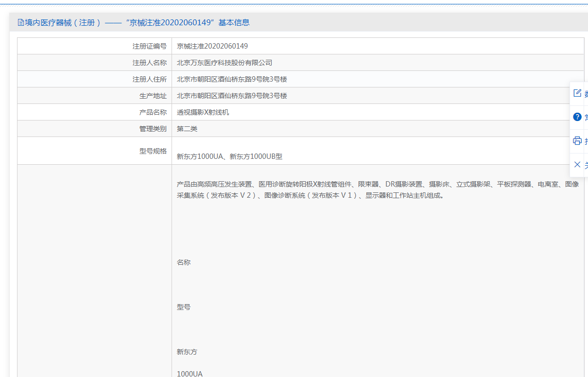Click the 注册人住所 label cell
The width and height of the screenshot is (588, 377).
[x=94, y=79]
